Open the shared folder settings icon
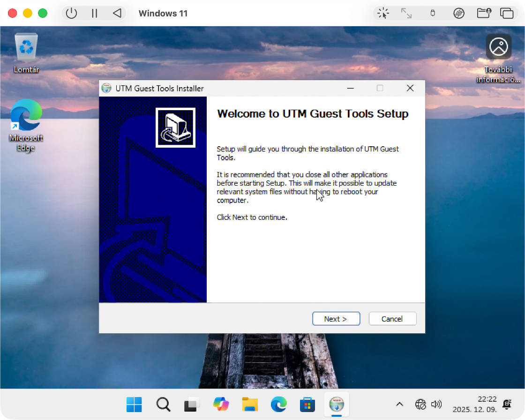 point(483,13)
